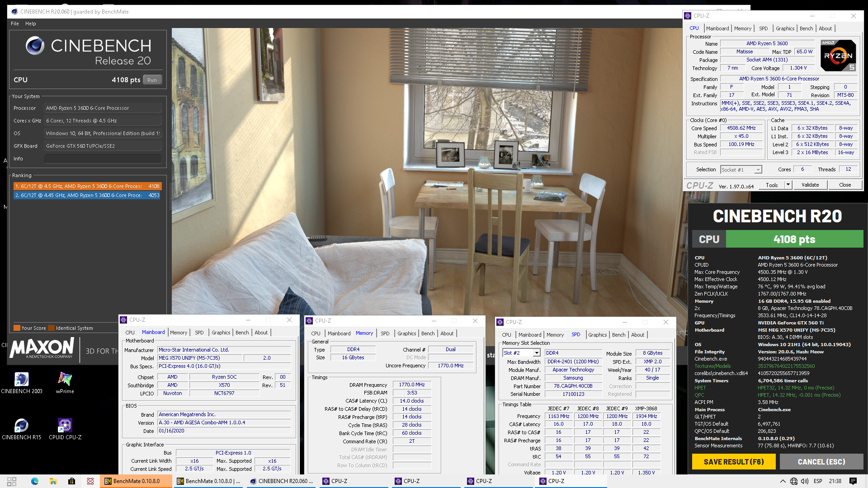Screen dimensions: 868x488
Task: Select the CPU tab in the Mainboard CPU-Z window
Action: tap(130, 333)
